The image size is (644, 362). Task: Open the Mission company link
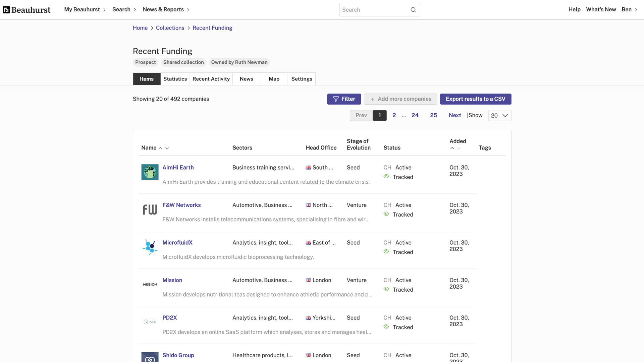click(x=172, y=280)
